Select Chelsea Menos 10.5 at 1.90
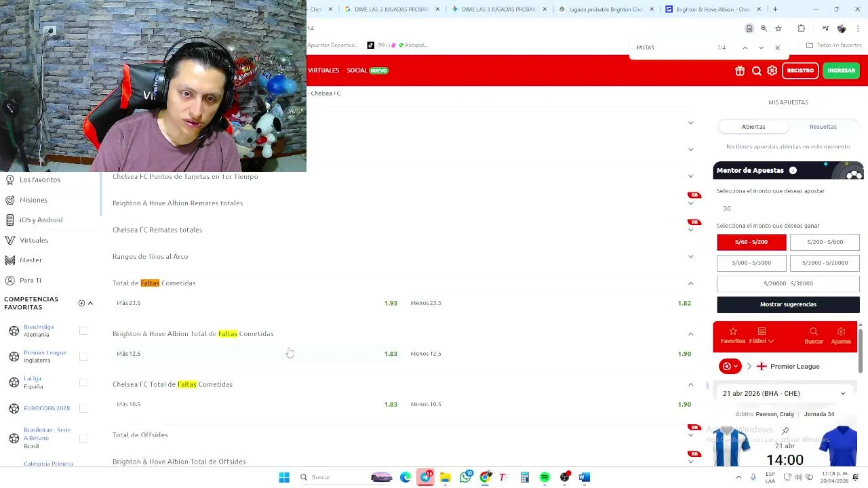The image size is (868, 488). (551, 404)
